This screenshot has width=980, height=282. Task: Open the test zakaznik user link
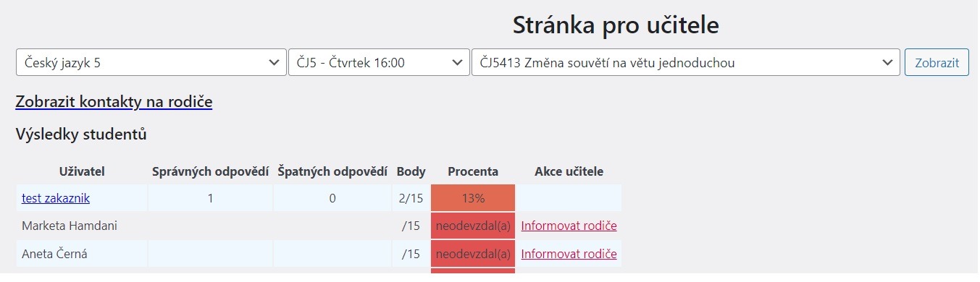point(56,198)
